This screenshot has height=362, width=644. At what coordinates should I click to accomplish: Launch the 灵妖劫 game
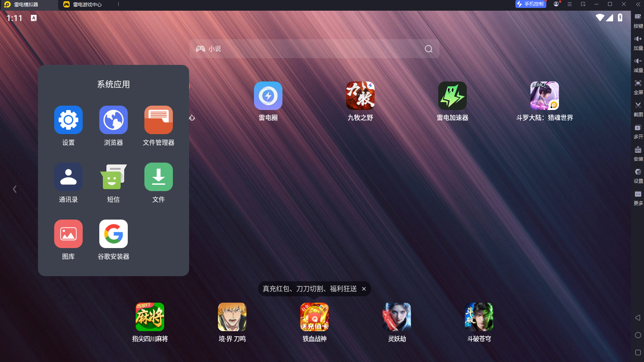pos(397,317)
